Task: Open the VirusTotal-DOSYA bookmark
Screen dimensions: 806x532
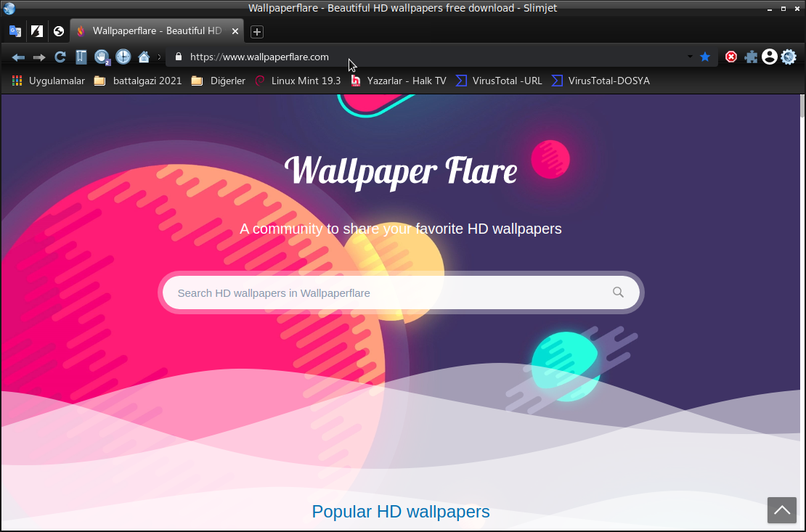Action: 601,81
